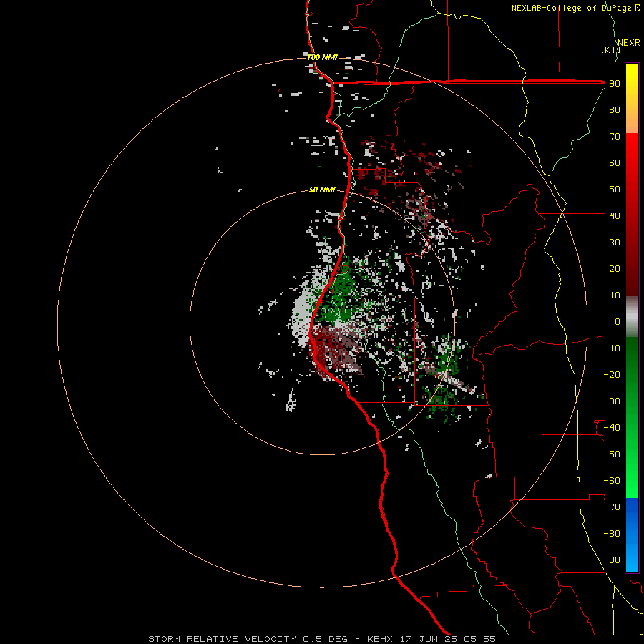The height and width of the screenshot is (644, 644).
Task: Select the -70 value on the velocity scale
Action: click(x=612, y=507)
